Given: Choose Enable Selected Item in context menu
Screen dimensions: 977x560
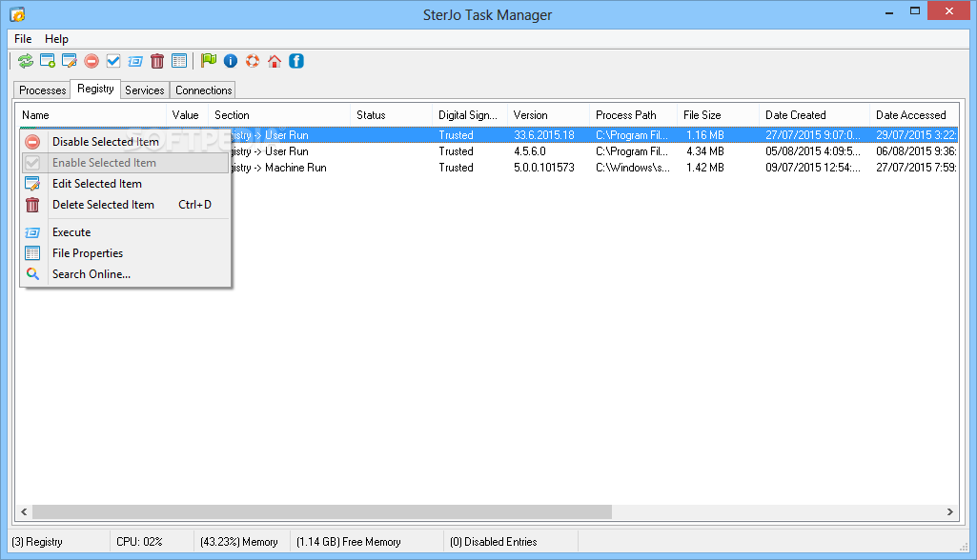Looking at the screenshot, I should click(125, 163).
